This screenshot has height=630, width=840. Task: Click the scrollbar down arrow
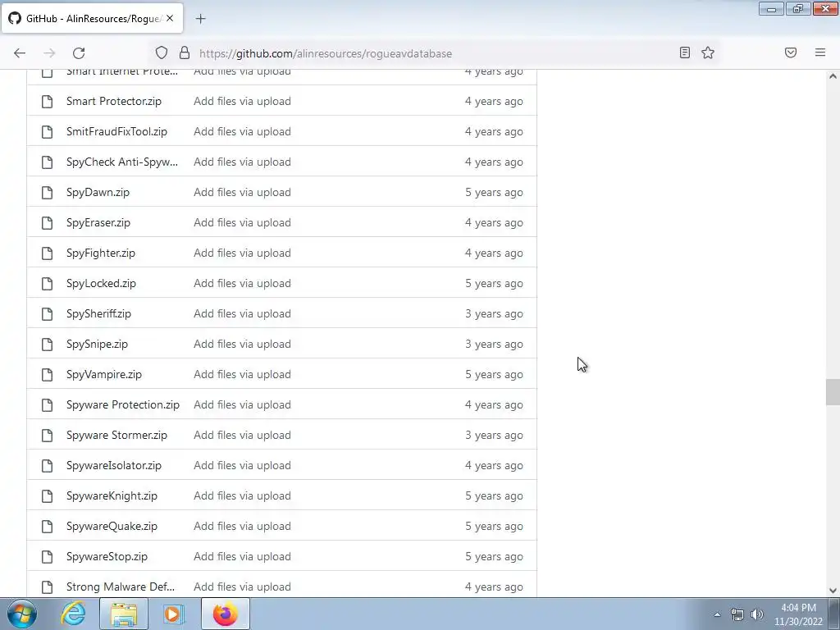tap(833, 591)
